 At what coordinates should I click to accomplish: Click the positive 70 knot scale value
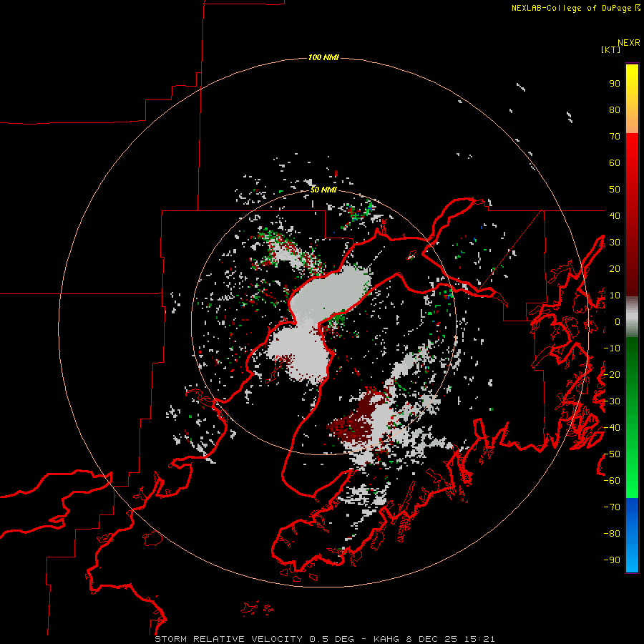(x=615, y=137)
